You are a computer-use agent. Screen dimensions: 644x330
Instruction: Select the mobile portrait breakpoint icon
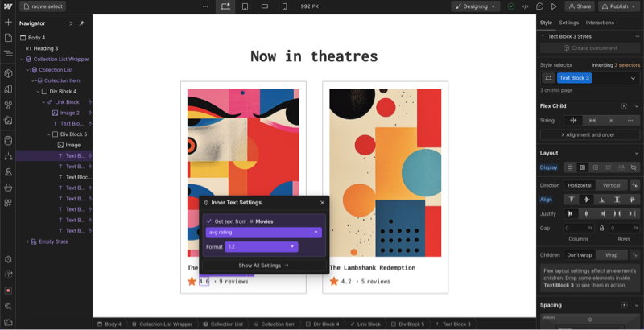(284, 6)
